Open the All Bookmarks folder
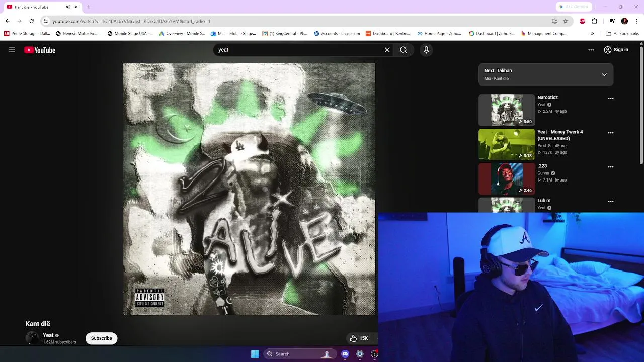Viewport: 644px width, 362px height. [622, 34]
